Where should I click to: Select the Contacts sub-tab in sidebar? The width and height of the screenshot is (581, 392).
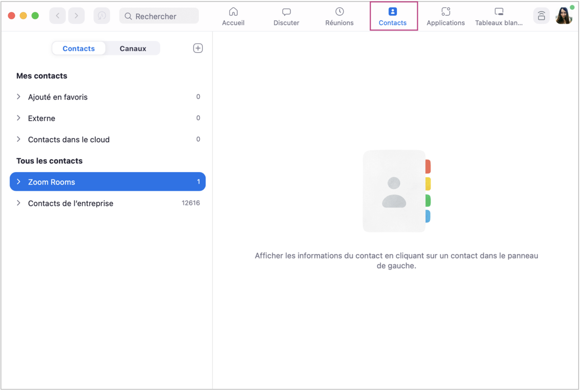tap(79, 48)
